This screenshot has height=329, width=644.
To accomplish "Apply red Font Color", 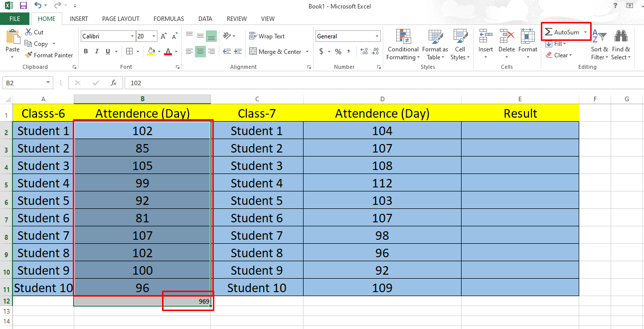I will coord(168,51).
